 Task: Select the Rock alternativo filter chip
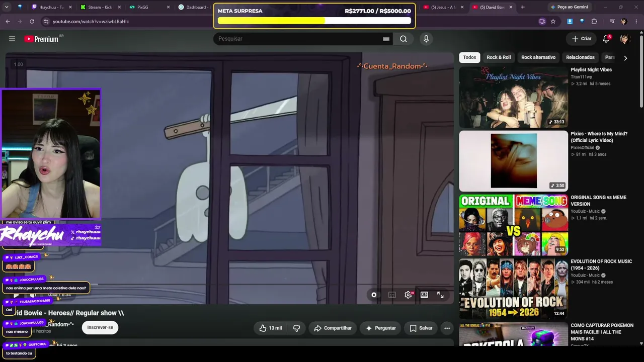[x=538, y=57]
